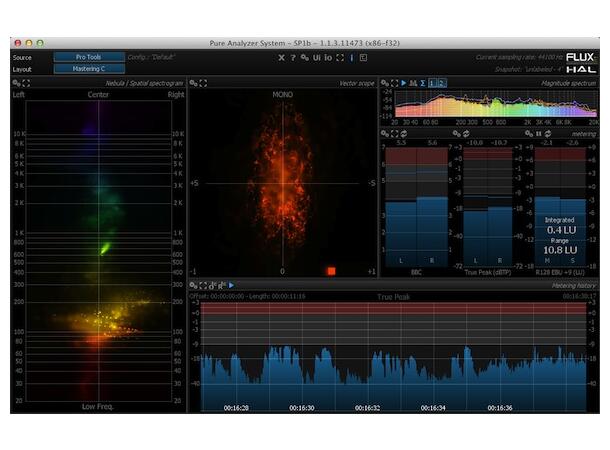This screenshot has width=610, height=450.
Task: Click the Integrated 0.4 LU readout
Action: 561,226
